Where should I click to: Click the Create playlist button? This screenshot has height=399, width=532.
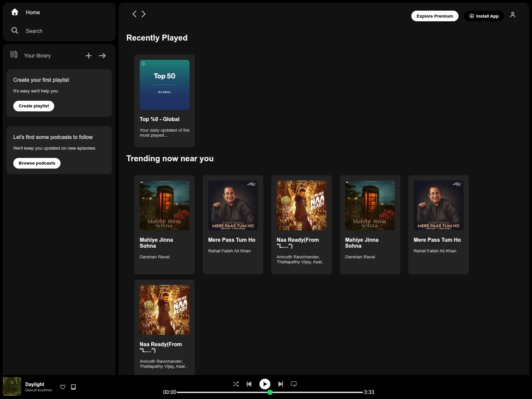tap(34, 106)
